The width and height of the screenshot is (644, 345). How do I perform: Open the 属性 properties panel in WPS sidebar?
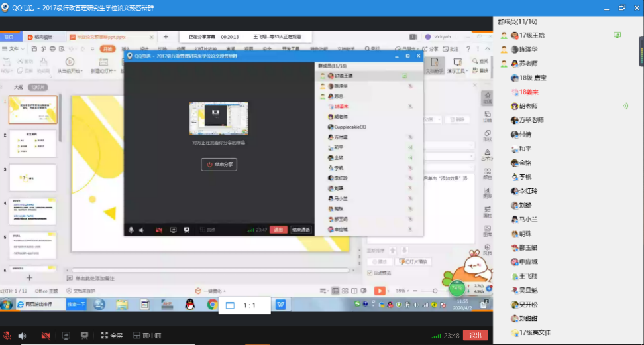487,212
